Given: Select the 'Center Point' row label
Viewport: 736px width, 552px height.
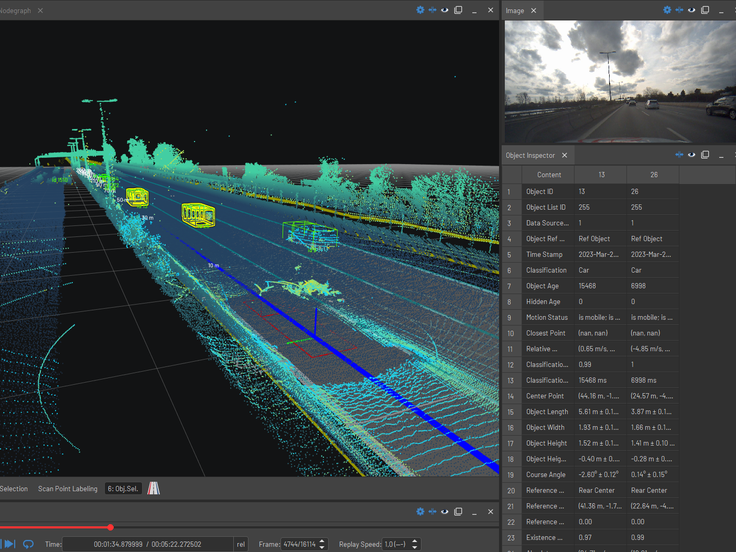Looking at the screenshot, I should pos(544,396).
